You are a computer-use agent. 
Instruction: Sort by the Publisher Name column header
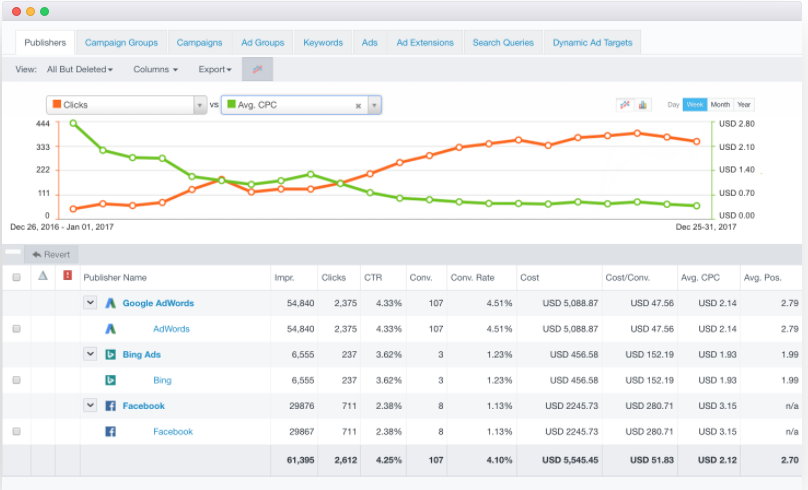click(x=115, y=277)
